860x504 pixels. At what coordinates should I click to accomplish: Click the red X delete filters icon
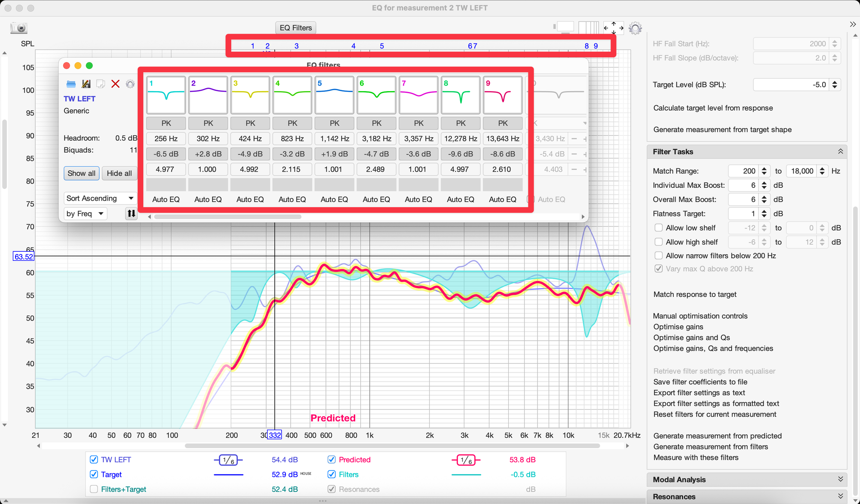pos(115,84)
